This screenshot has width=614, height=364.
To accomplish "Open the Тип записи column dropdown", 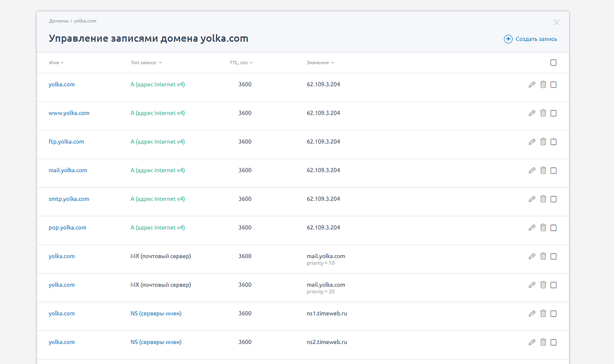I will [x=146, y=63].
